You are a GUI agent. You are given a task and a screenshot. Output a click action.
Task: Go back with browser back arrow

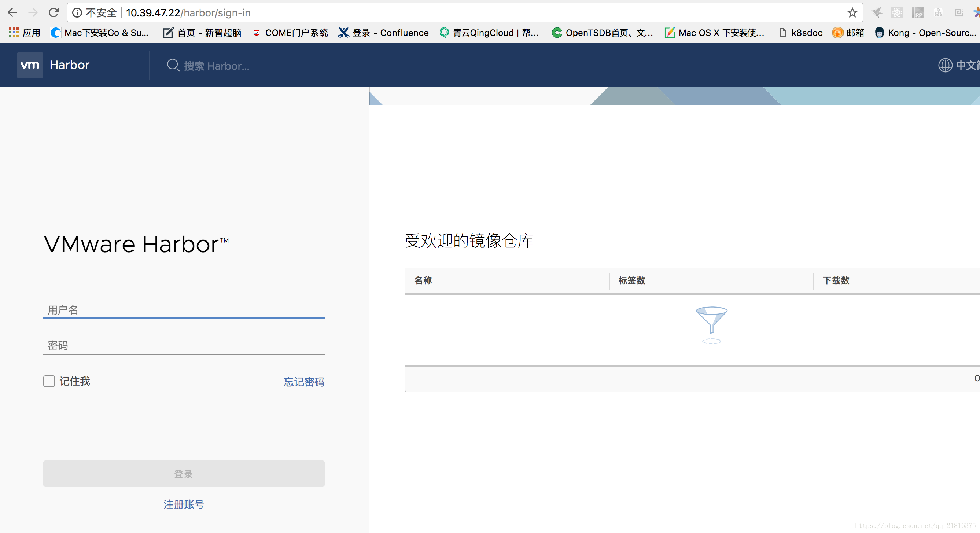pos(12,13)
